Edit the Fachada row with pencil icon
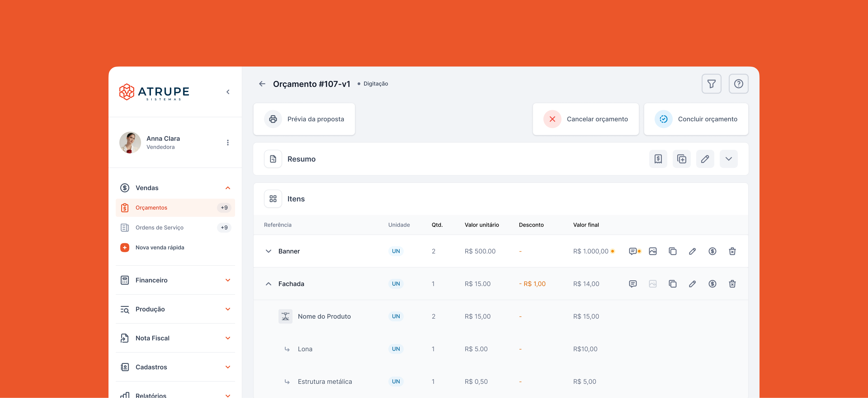Screen dimensions: 868x398 (692, 284)
